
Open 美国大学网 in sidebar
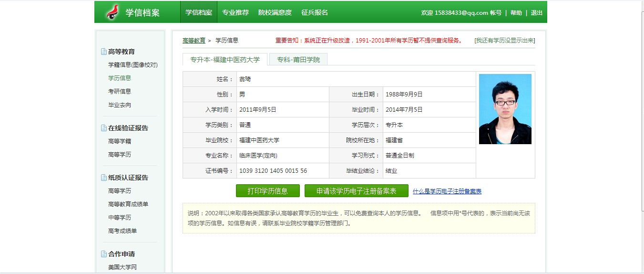[123, 267]
